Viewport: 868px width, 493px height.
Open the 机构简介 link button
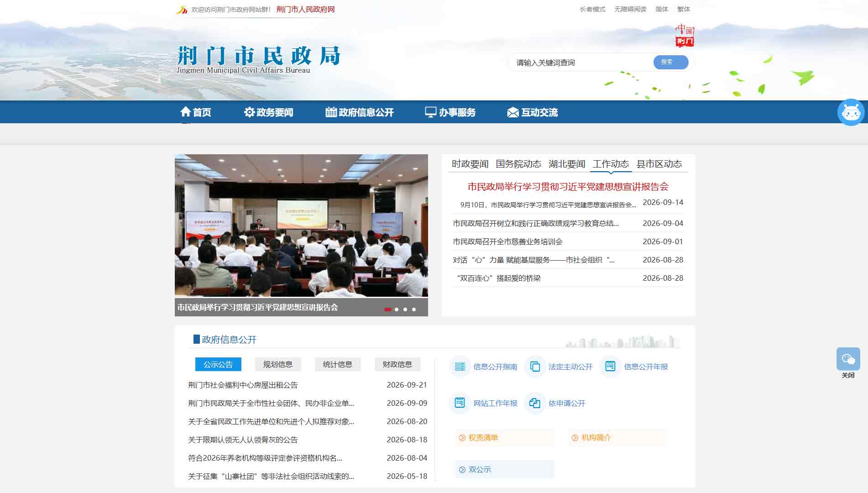click(x=618, y=438)
